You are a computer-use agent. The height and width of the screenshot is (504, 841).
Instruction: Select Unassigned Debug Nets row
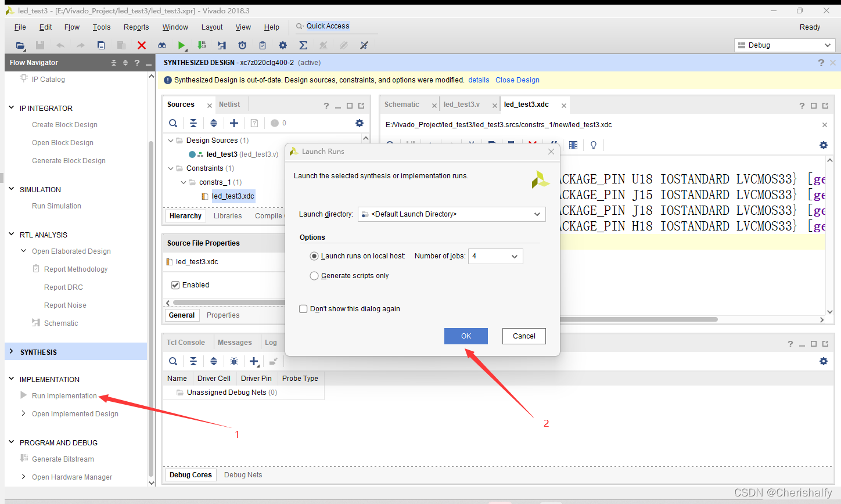(243, 393)
